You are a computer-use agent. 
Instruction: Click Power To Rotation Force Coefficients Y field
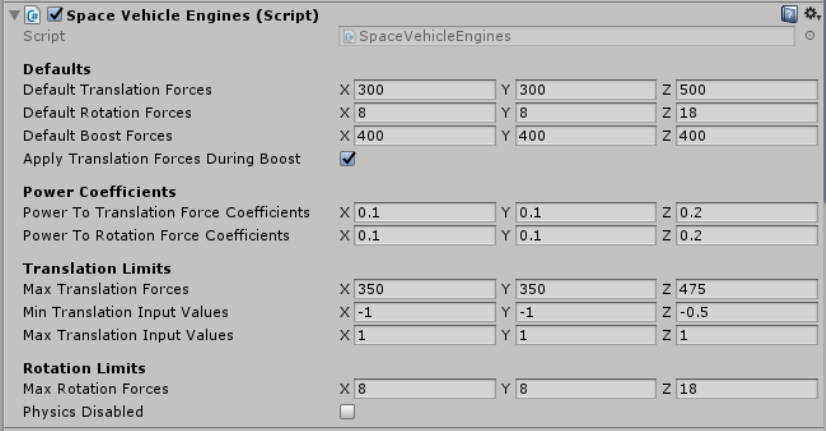pos(584,236)
